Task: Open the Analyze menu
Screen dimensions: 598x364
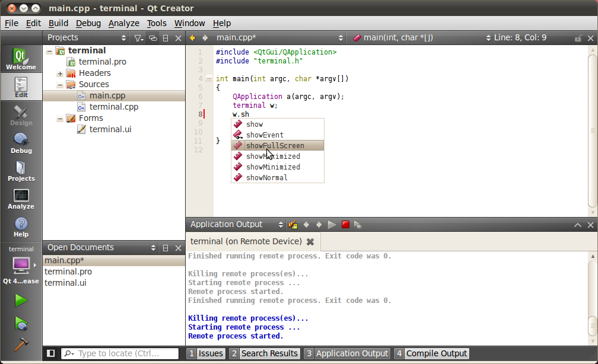Action: pyautogui.click(x=123, y=23)
